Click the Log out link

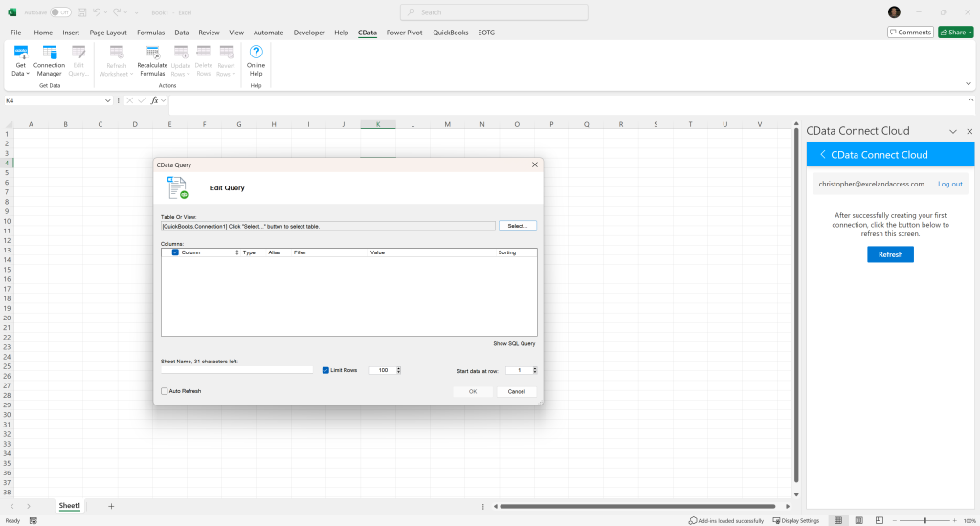tap(950, 185)
